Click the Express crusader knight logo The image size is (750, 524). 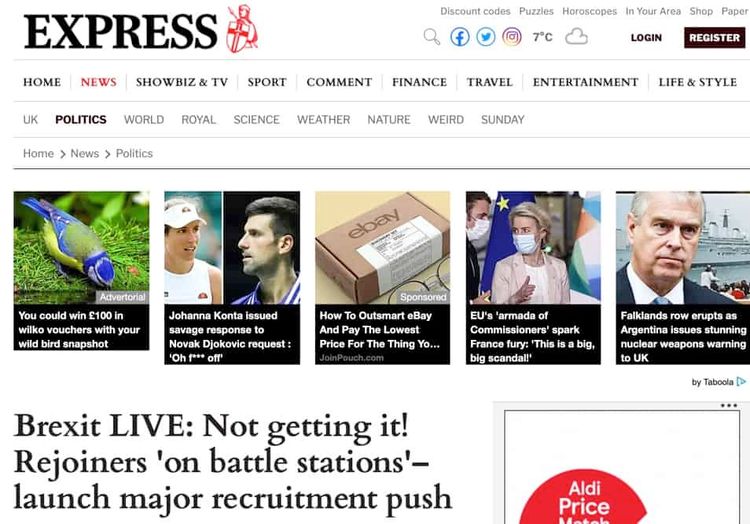tap(242, 29)
